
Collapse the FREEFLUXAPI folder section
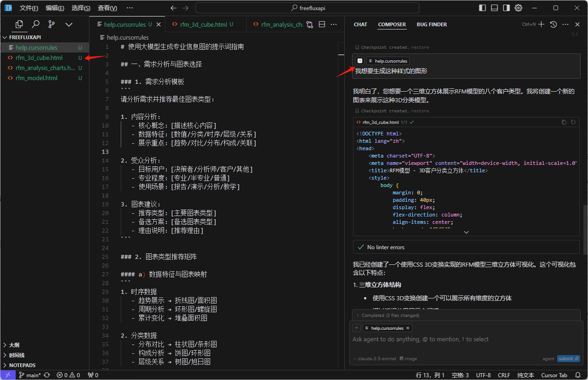[x=45, y=37]
